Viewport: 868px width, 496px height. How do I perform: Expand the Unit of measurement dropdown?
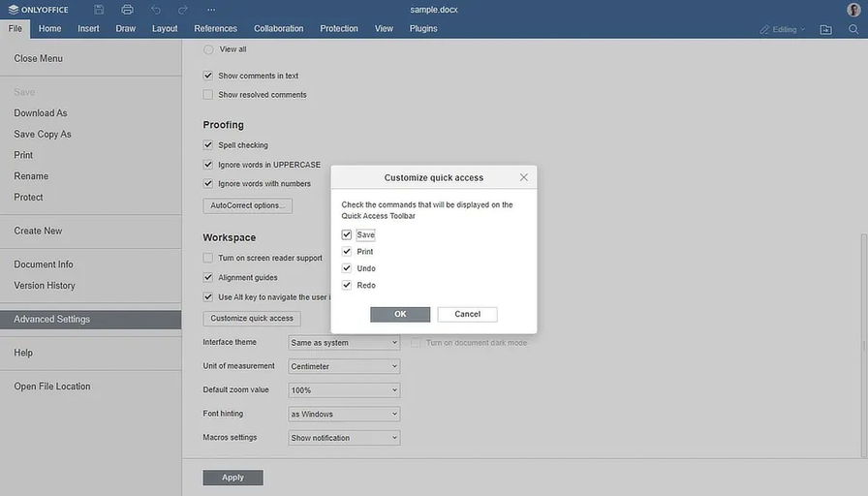(x=344, y=366)
